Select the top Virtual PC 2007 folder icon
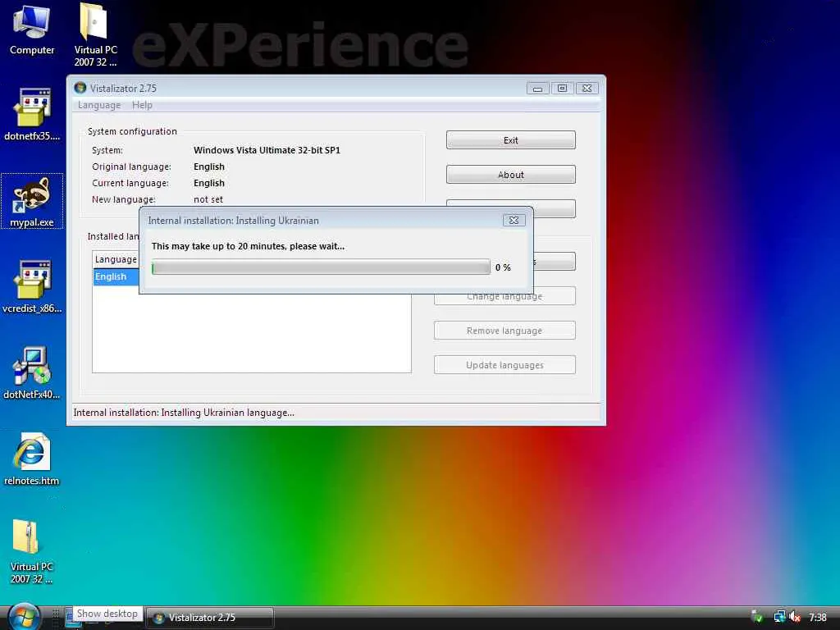840x630 pixels. coord(95,35)
